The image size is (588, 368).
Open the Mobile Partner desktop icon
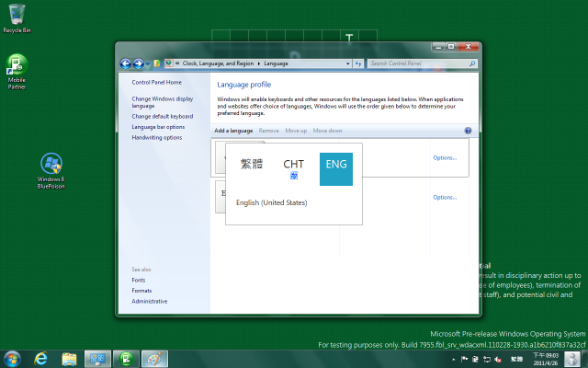pos(17,72)
